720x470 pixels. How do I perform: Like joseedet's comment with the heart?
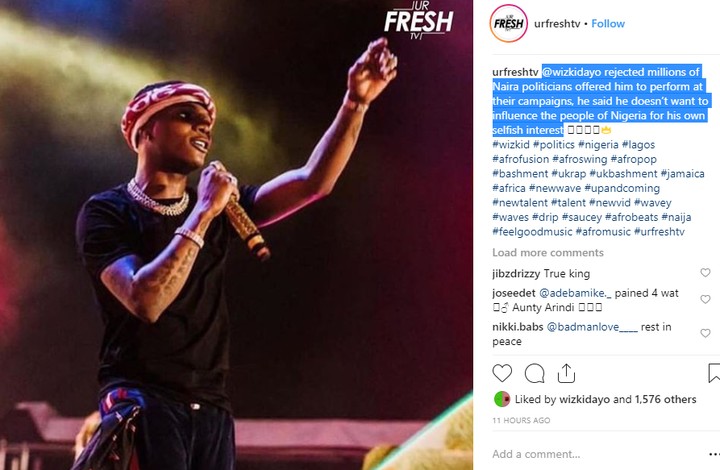(x=705, y=299)
